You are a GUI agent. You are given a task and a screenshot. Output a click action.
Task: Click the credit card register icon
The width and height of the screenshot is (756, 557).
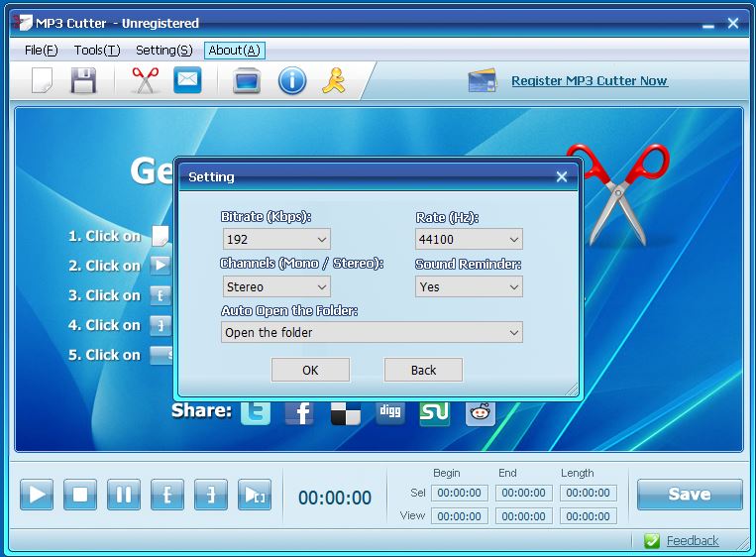click(482, 80)
